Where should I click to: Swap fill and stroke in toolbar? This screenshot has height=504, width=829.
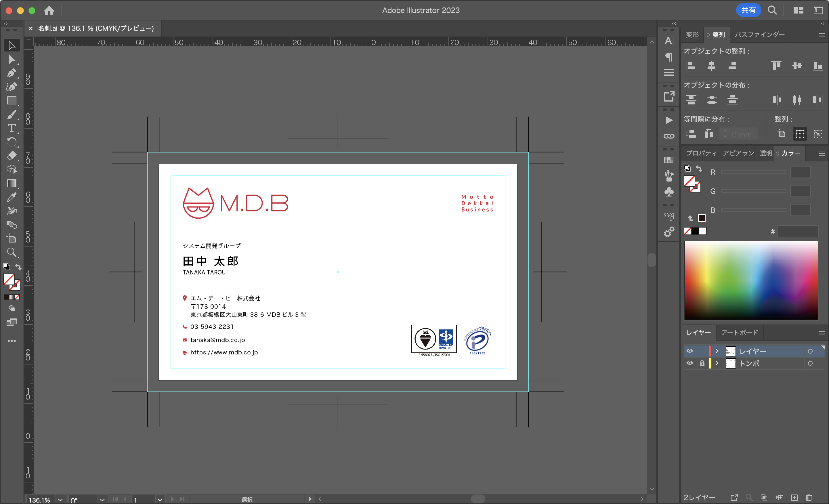tap(18, 267)
